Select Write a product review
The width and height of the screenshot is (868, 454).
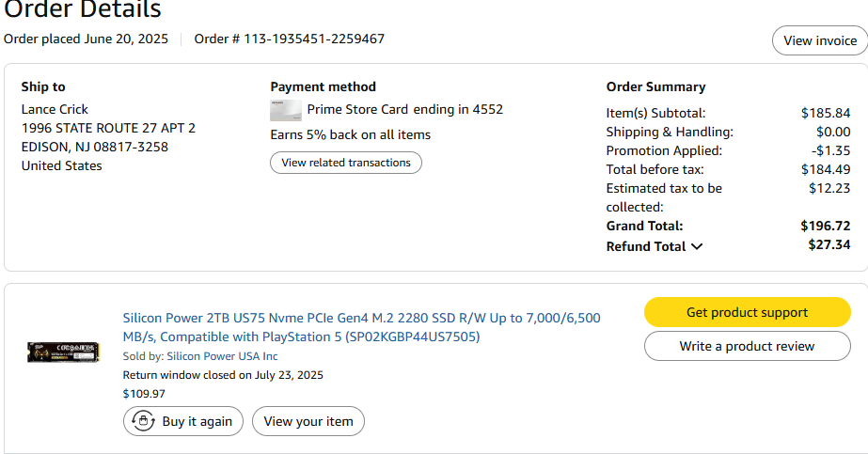(x=747, y=346)
